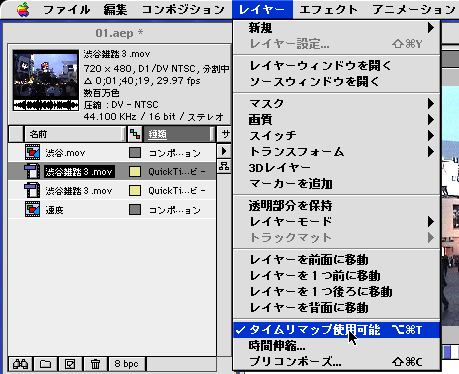Select highlighted 渋谷雑踏 3 .mov item
Image resolution: width=459 pixels, height=374 pixels.
79,172
